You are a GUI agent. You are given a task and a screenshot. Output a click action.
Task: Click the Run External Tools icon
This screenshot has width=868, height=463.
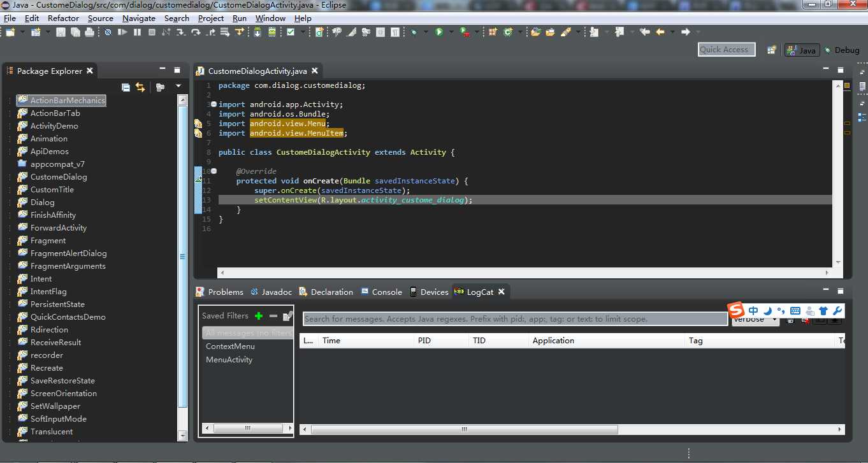pyautogui.click(x=464, y=32)
